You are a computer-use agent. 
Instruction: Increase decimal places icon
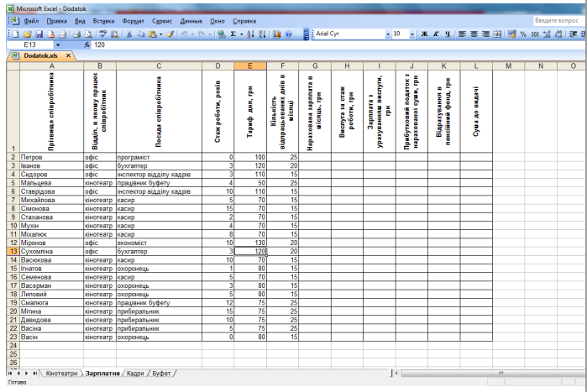pyautogui.click(x=547, y=34)
